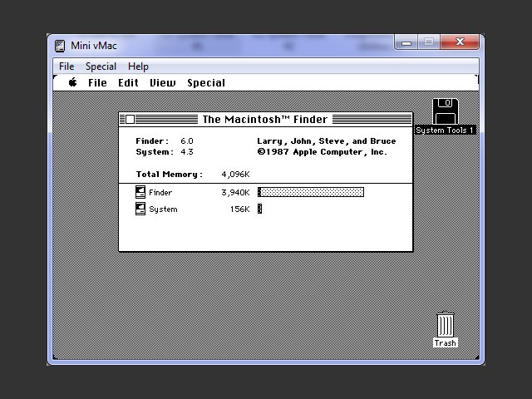
Task: Close the Mini vMac emulator window
Action: tap(460, 42)
